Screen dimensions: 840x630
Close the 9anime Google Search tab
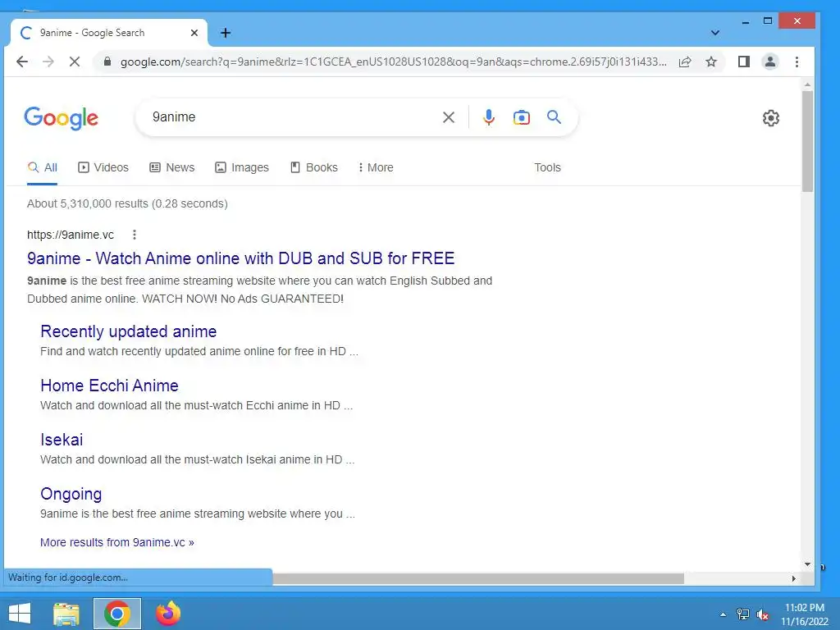click(194, 33)
